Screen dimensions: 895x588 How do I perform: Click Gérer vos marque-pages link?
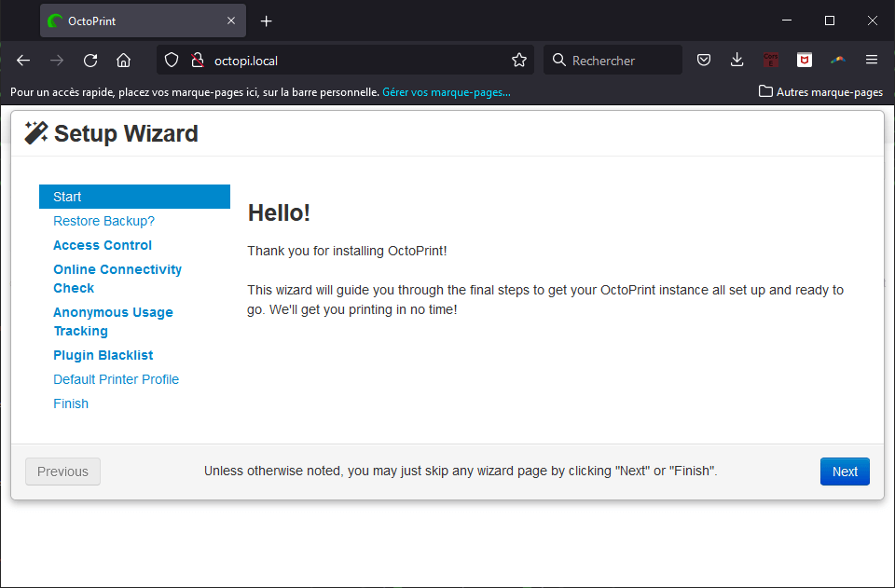[x=447, y=92]
